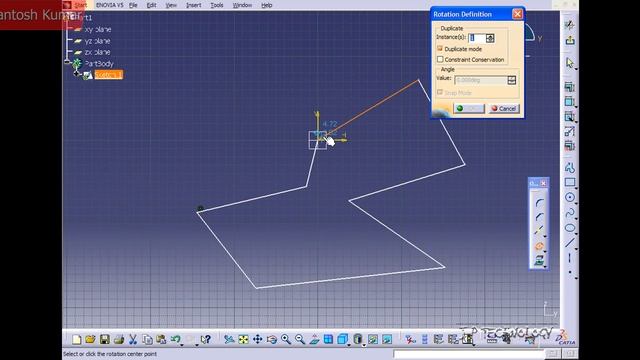
Task: Open the Help menu
Action: (x=267, y=5)
